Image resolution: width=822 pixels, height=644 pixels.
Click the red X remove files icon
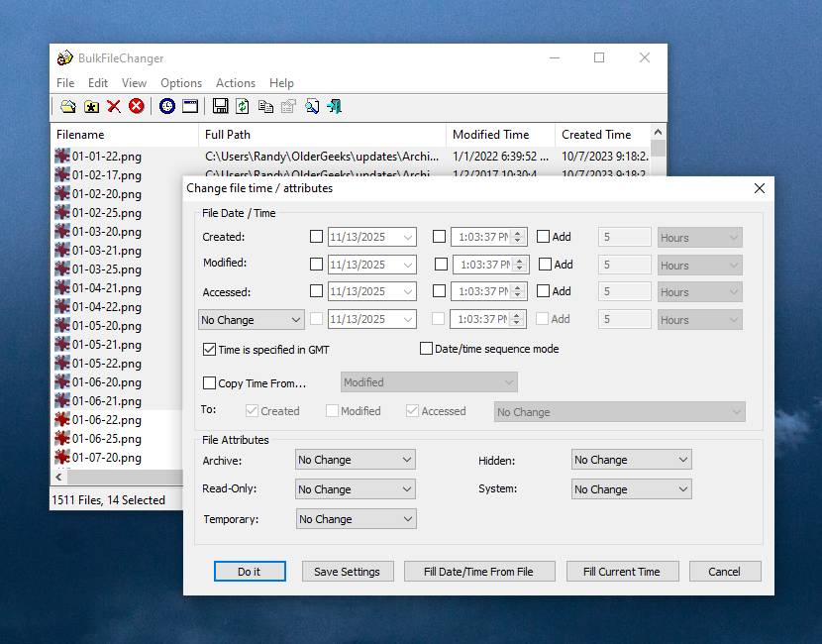[x=114, y=106]
